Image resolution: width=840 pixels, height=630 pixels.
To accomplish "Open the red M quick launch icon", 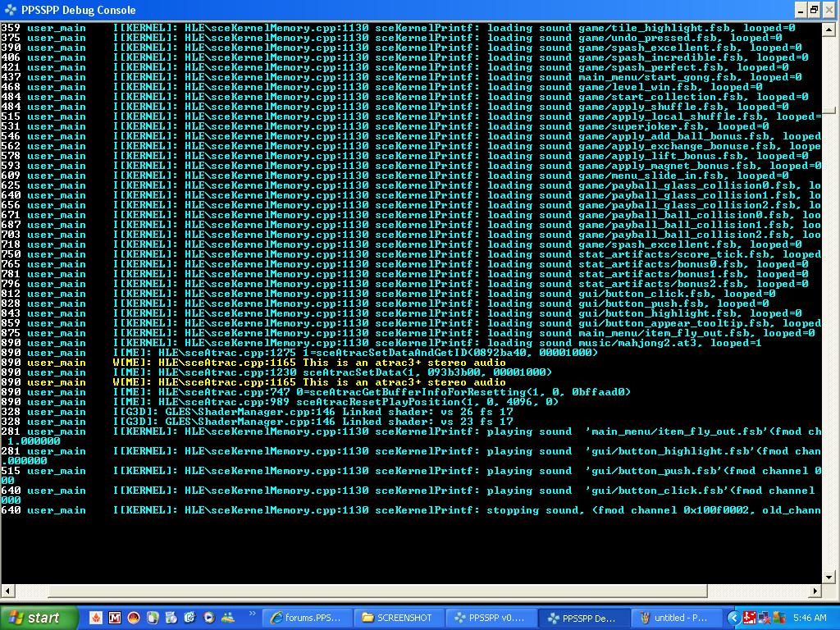I will pyautogui.click(x=115, y=618).
